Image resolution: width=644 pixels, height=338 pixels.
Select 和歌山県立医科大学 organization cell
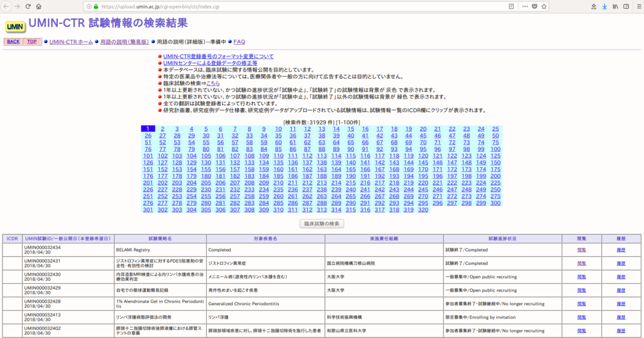(x=384, y=330)
